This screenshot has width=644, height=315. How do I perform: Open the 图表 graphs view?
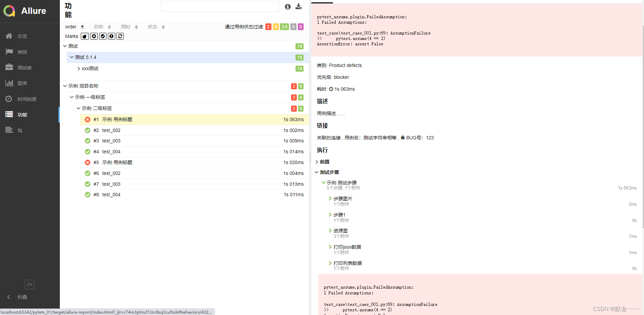(x=22, y=83)
